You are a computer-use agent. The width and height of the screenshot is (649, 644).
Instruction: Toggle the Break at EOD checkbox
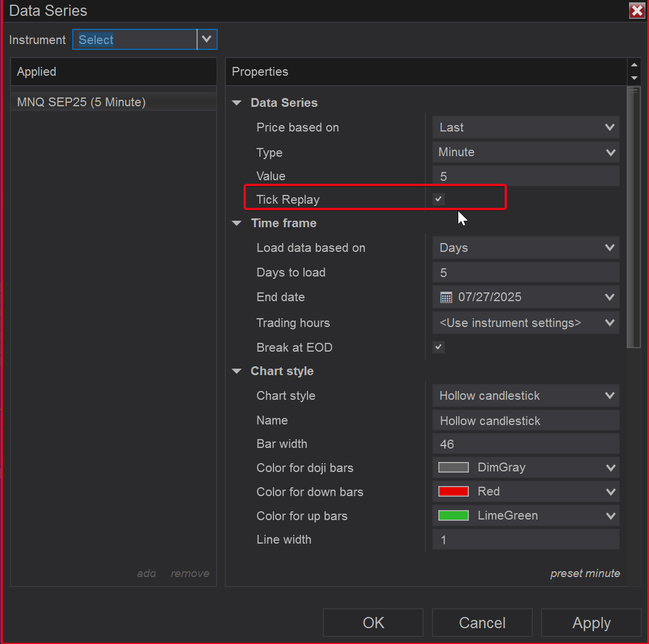(x=438, y=347)
